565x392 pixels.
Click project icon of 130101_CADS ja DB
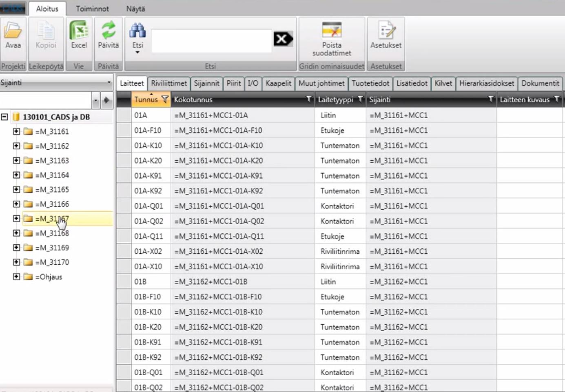tap(16, 117)
